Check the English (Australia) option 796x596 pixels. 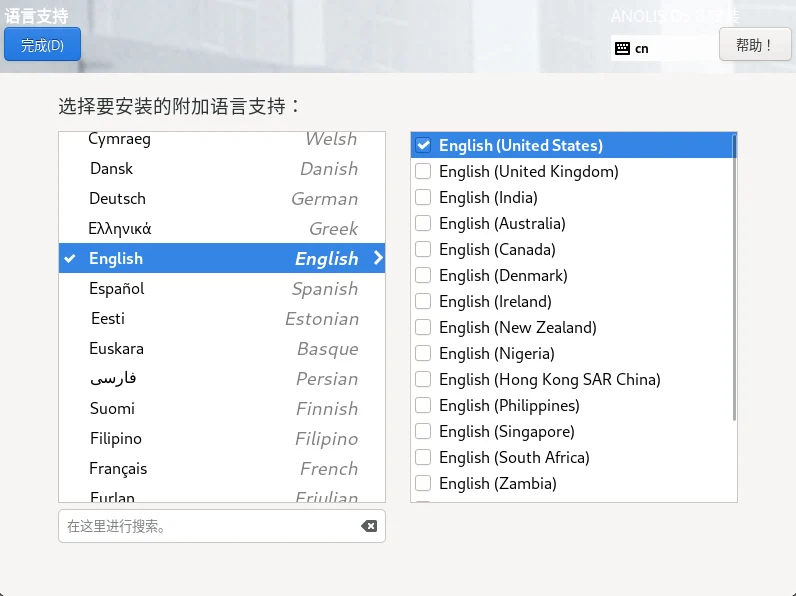[423, 223]
